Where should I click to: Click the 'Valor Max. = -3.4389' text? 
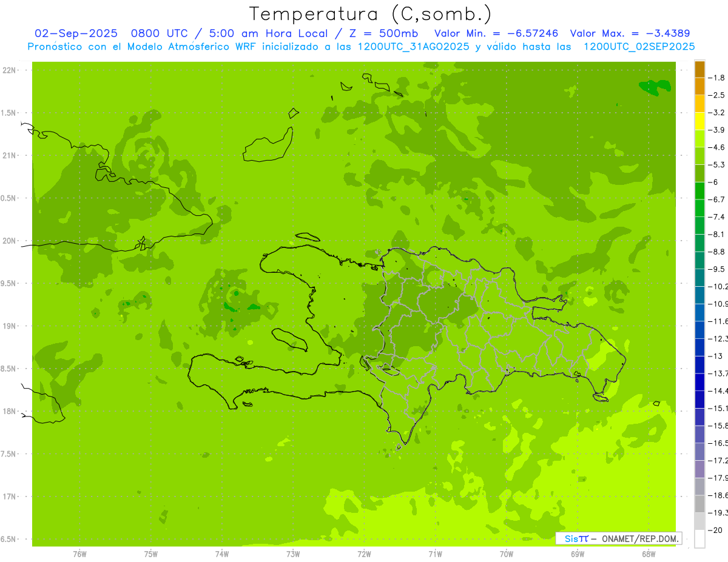point(631,33)
